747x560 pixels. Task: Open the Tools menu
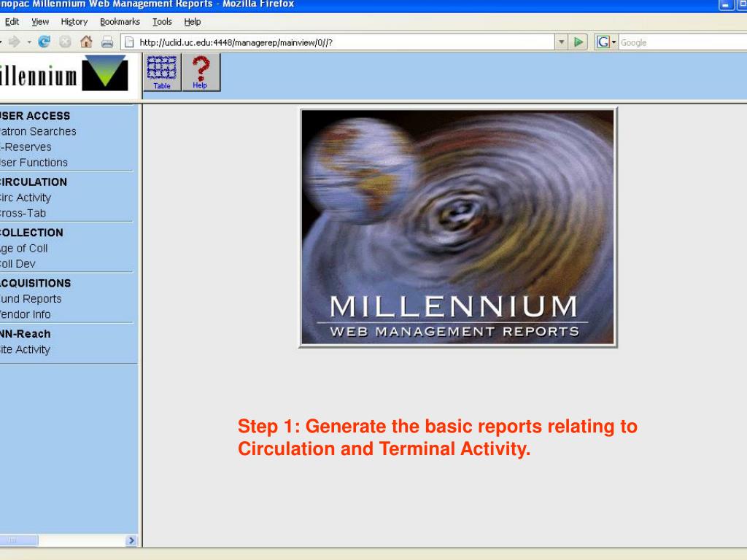pyautogui.click(x=162, y=21)
